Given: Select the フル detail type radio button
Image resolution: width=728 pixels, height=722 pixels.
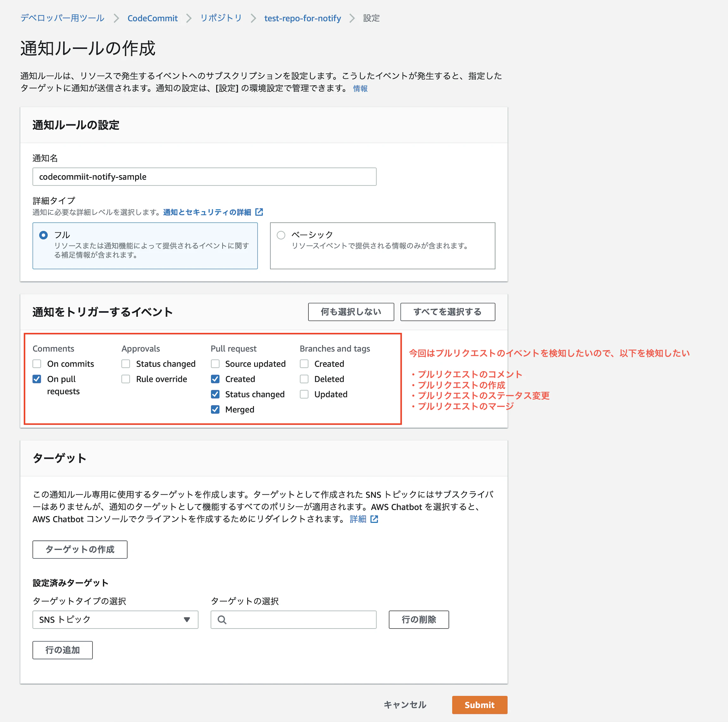Looking at the screenshot, I should pos(44,235).
